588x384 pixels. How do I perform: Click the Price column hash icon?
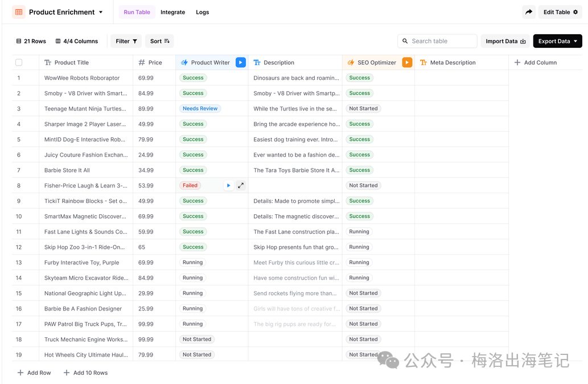142,63
